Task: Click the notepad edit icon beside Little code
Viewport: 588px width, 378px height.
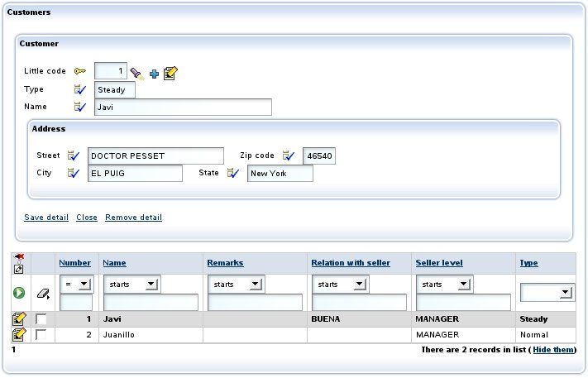Action: click(x=170, y=73)
